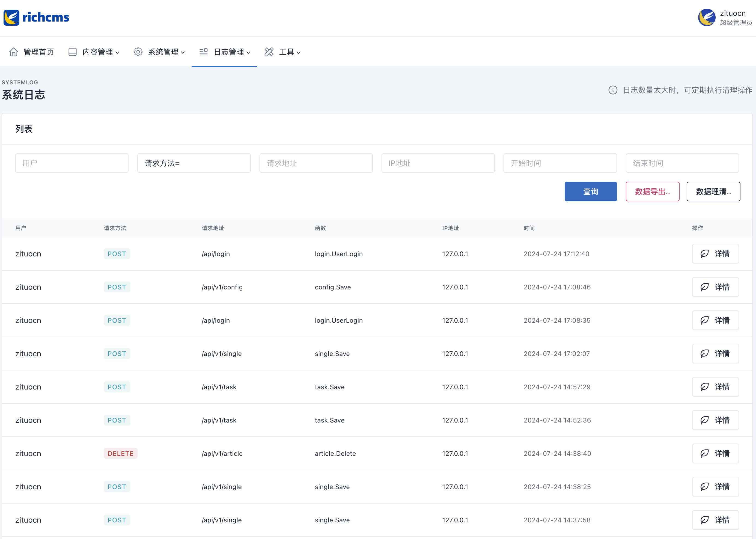756x539 pixels.
Task: Open 详情 for the 14:57:29 task.Save entry
Action: pos(715,387)
